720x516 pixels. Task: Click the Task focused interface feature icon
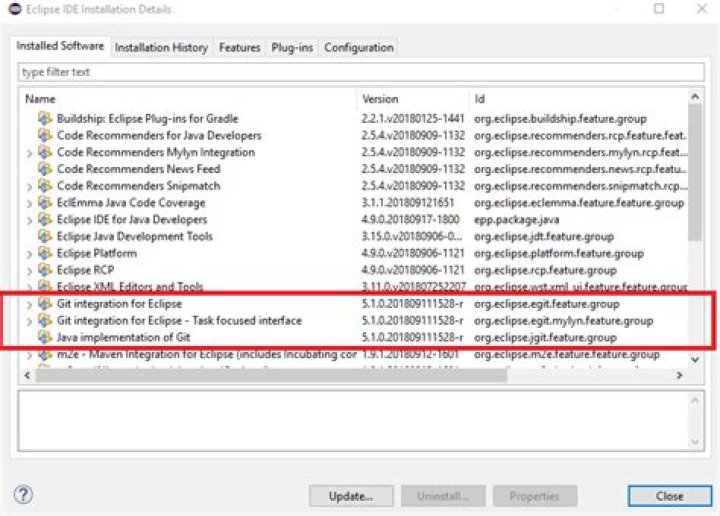[45, 320]
